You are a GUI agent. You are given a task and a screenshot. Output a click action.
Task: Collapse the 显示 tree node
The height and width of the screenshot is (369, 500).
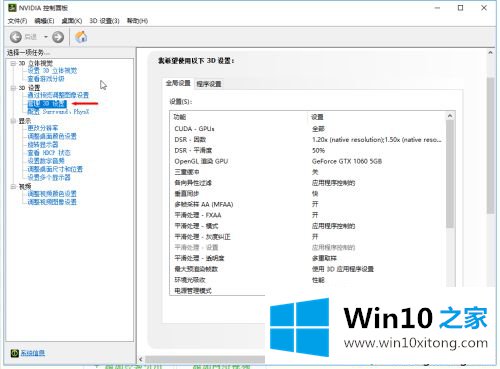click(x=13, y=121)
